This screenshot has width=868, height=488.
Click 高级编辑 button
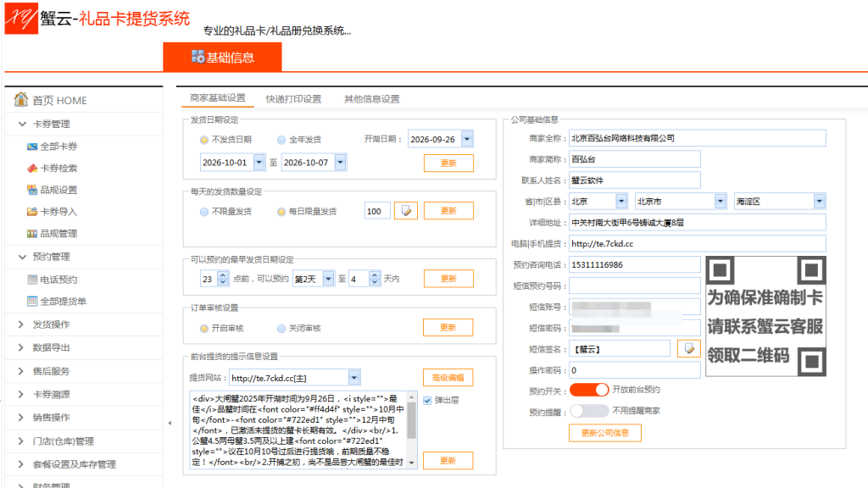pos(448,377)
